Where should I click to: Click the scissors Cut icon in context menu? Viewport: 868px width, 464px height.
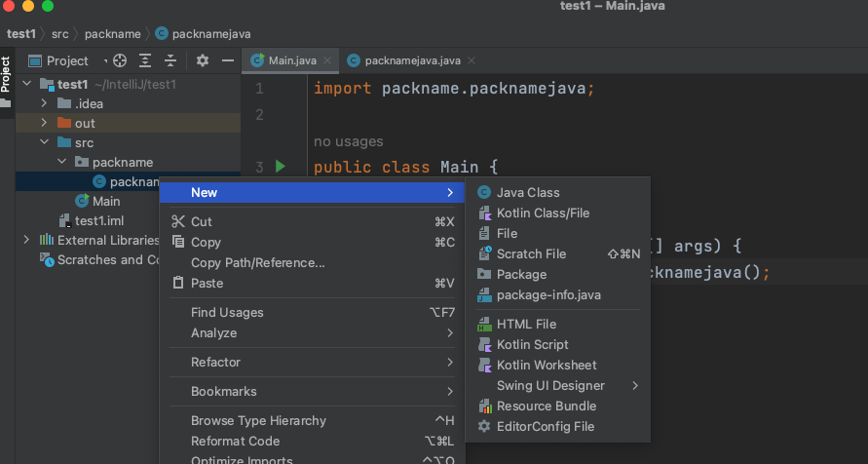(x=177, y=221)
